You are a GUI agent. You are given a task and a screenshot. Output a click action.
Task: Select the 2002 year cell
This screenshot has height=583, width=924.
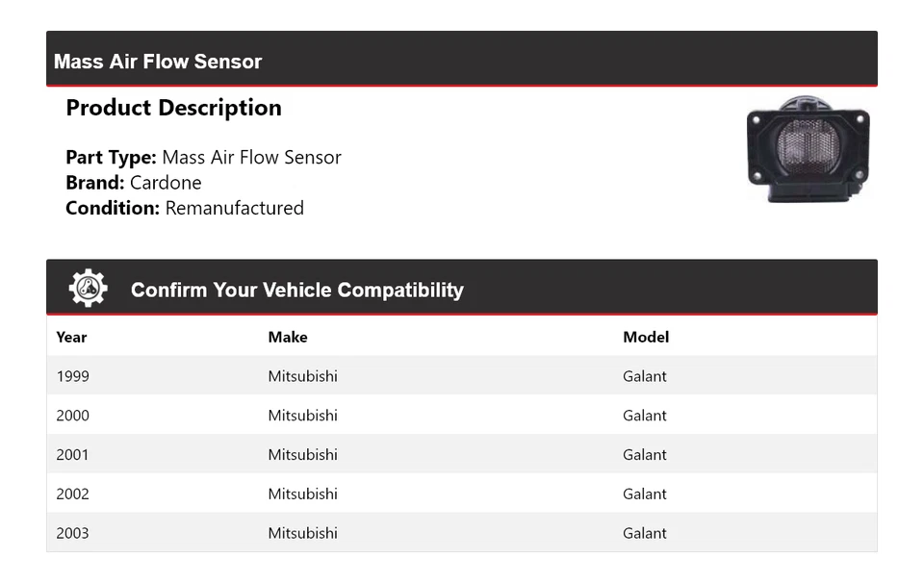(x=72, y=494)
